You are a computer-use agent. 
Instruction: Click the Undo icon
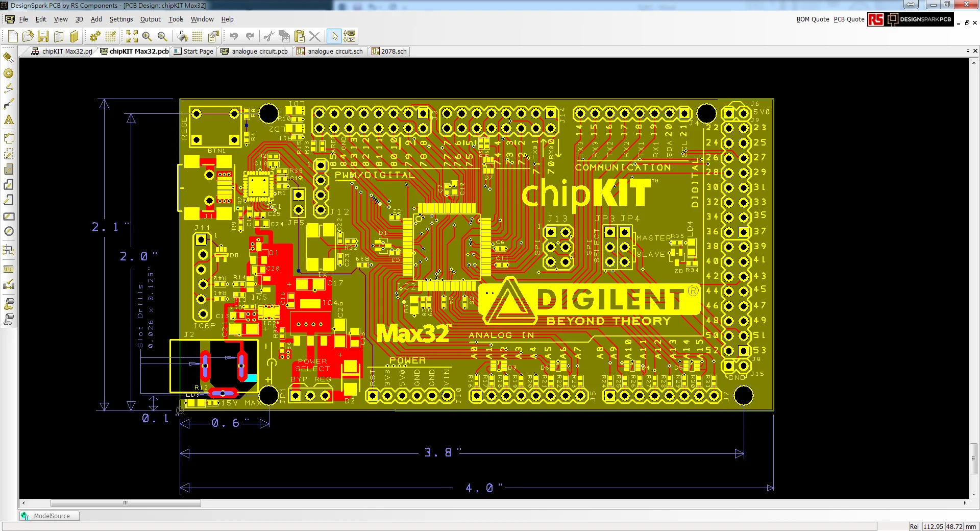click(x=234, y=36)
